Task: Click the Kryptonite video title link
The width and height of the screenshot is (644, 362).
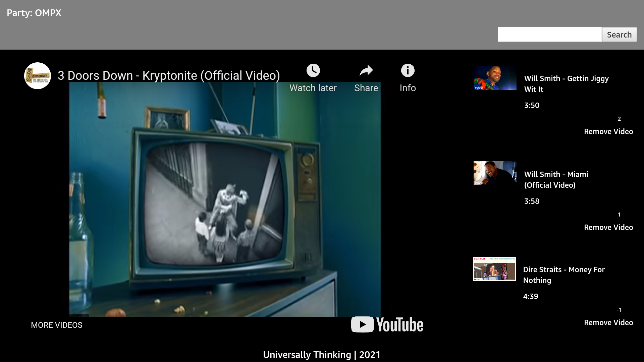Action: click(x=169, y=76)
